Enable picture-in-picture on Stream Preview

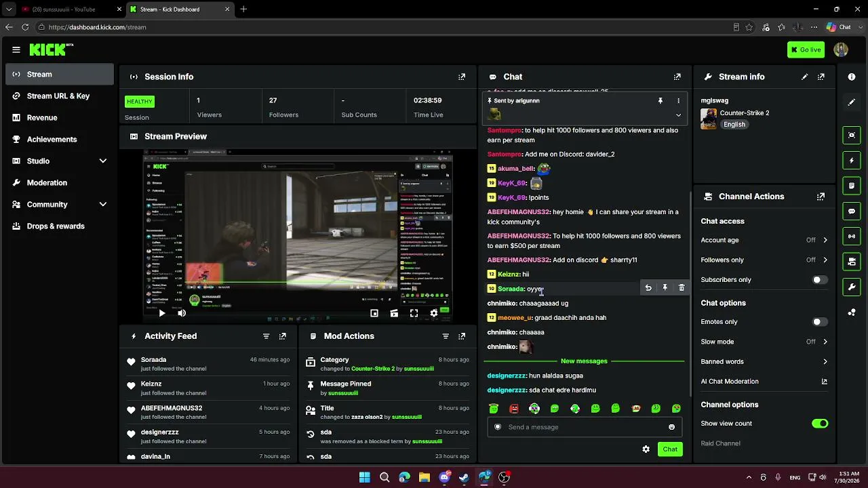[374, 313]
